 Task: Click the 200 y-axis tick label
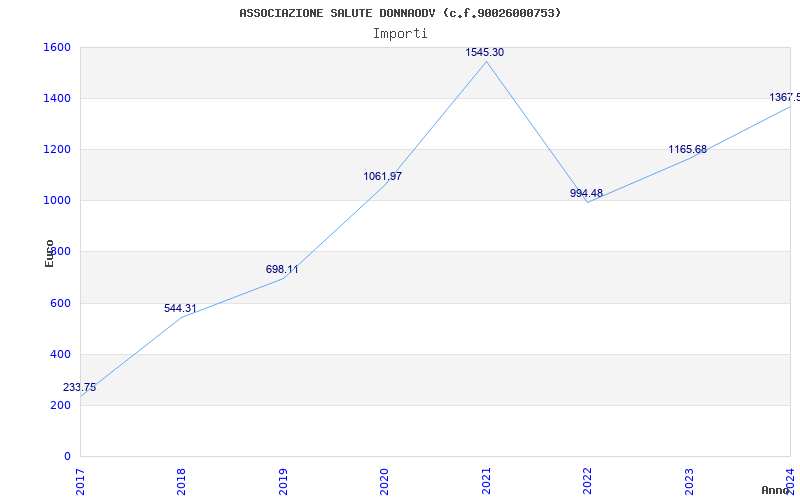(61, 406)
